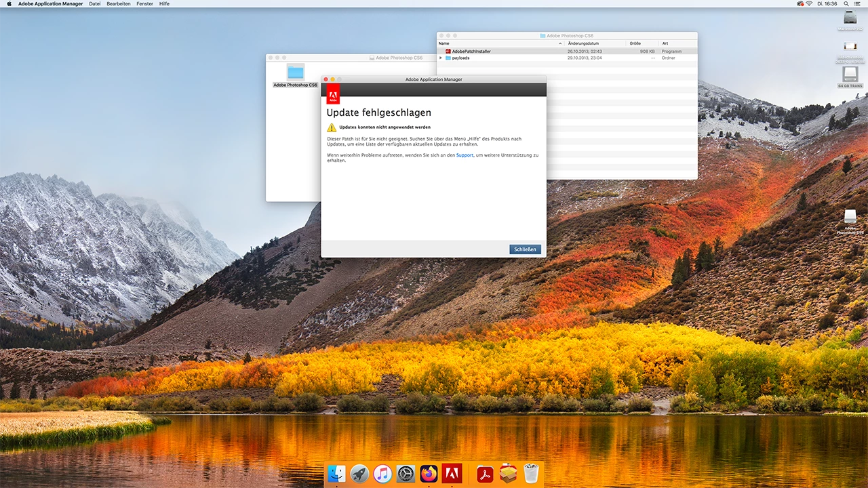
Task: Click the Ordner type cell
Action: (669, 58)
